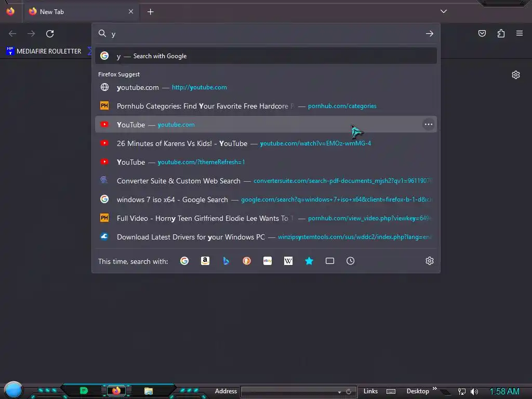
Task: Click the Start orb button
Action: (13, 390)
